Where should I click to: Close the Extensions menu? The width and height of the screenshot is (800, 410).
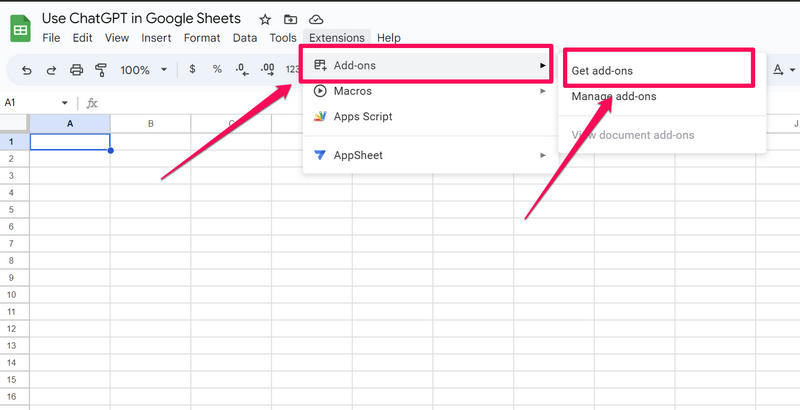(337, 38)
